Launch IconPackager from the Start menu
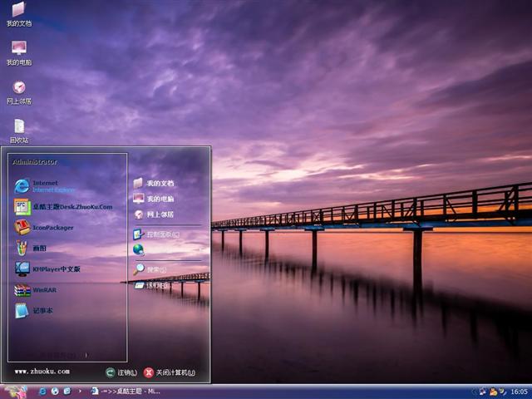Image resolution: width=532 pixels, height=399 pixels. click(52, 227)
